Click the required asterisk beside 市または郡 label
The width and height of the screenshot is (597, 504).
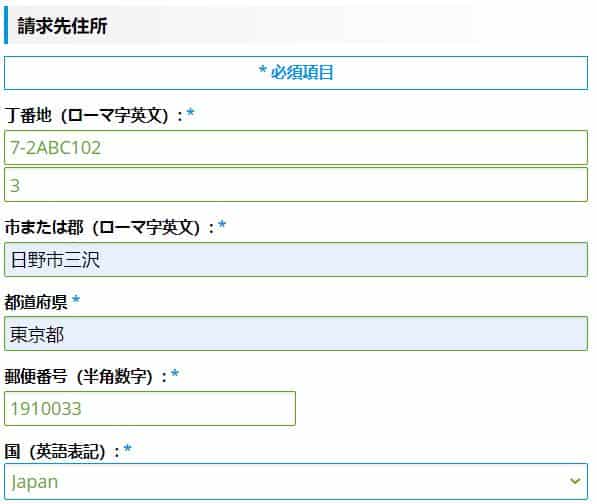[x=222, y=225]
